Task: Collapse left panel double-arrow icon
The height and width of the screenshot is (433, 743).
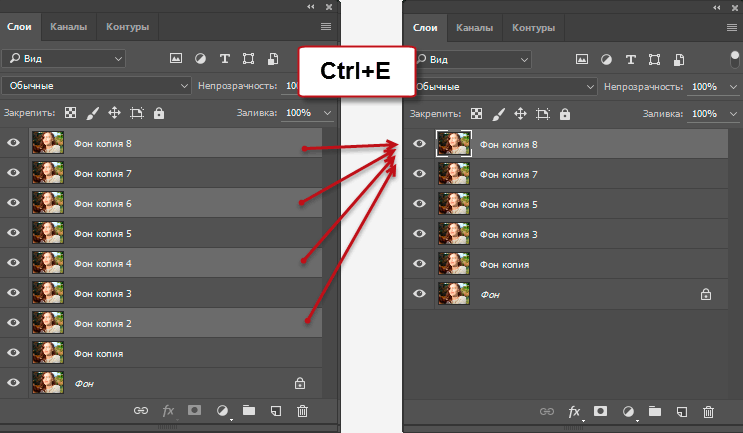Action: click(x=310, y=7)
